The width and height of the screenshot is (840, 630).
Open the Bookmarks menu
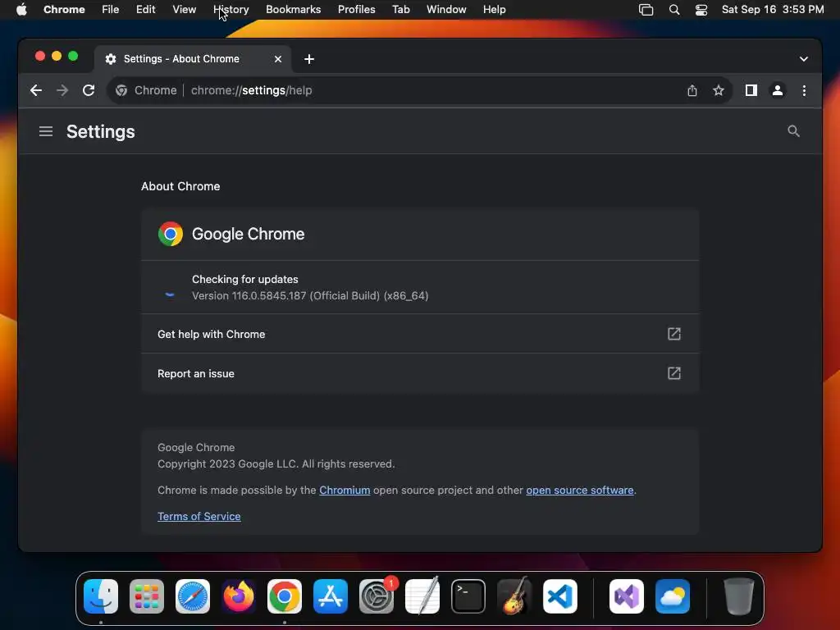[293, 10]
